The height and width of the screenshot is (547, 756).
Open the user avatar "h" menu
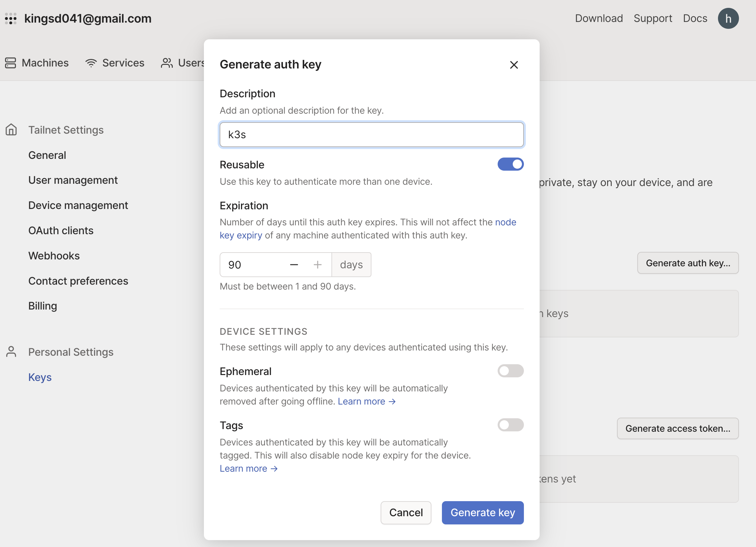pos(728,19)
